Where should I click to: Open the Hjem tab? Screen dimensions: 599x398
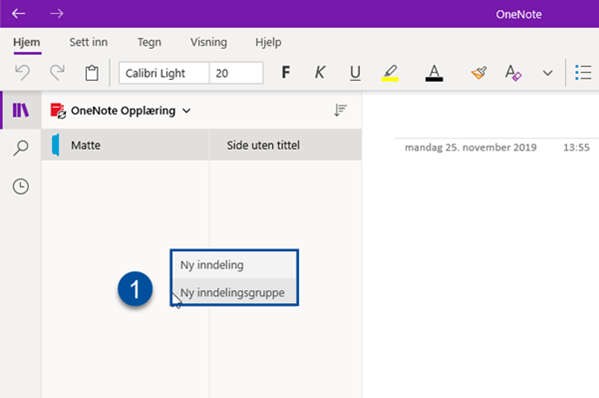pos(27,42)
